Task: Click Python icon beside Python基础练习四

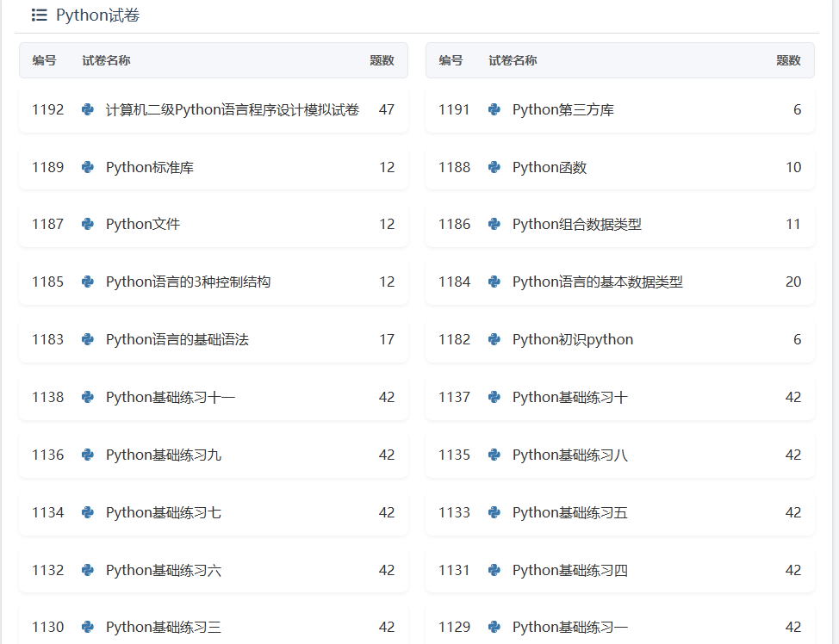Action: (x=494, y=571)
